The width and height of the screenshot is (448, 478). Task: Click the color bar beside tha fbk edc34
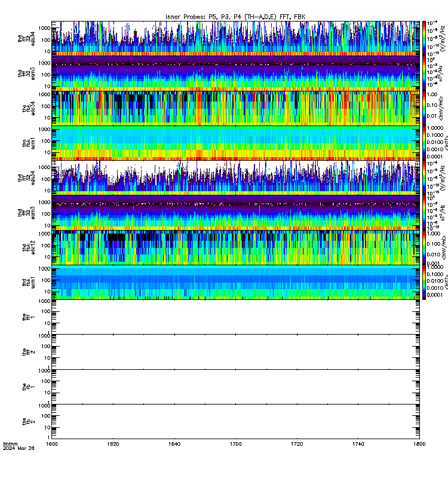424,108
